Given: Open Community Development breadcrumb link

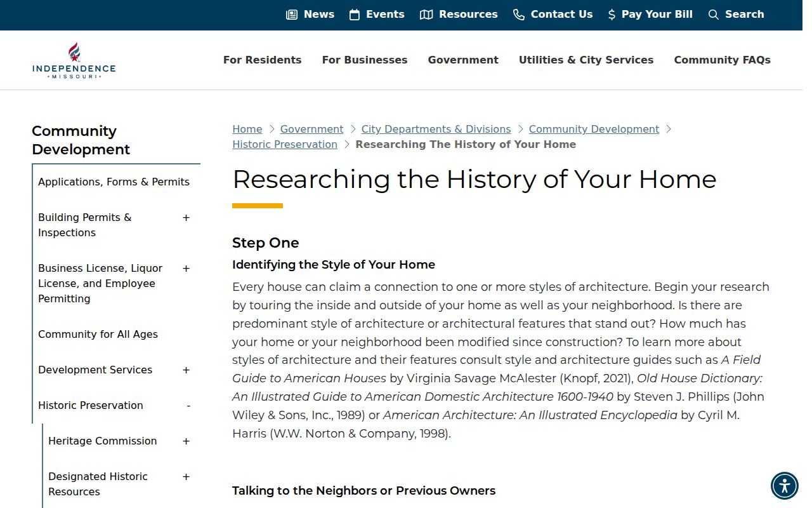Looking at the screenshot, I should point(594,129).
